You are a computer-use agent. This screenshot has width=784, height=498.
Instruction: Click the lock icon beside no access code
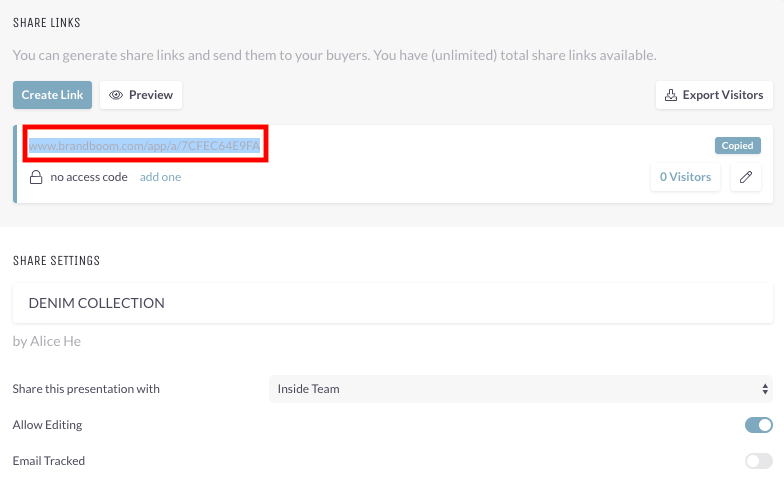click(x=36, y=177)
